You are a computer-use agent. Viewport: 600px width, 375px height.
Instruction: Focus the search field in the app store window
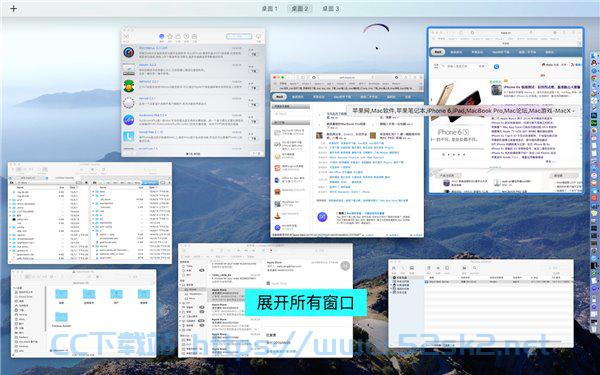(x=239, y=36)
